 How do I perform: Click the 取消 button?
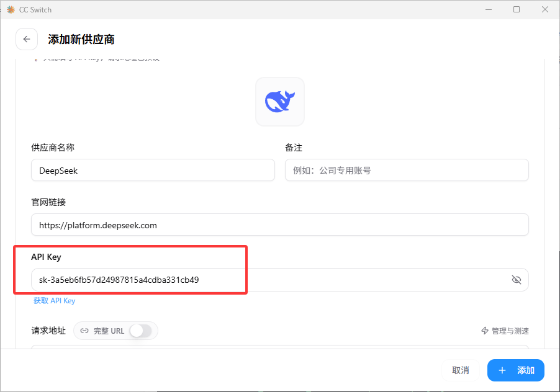tap(461, 370)
